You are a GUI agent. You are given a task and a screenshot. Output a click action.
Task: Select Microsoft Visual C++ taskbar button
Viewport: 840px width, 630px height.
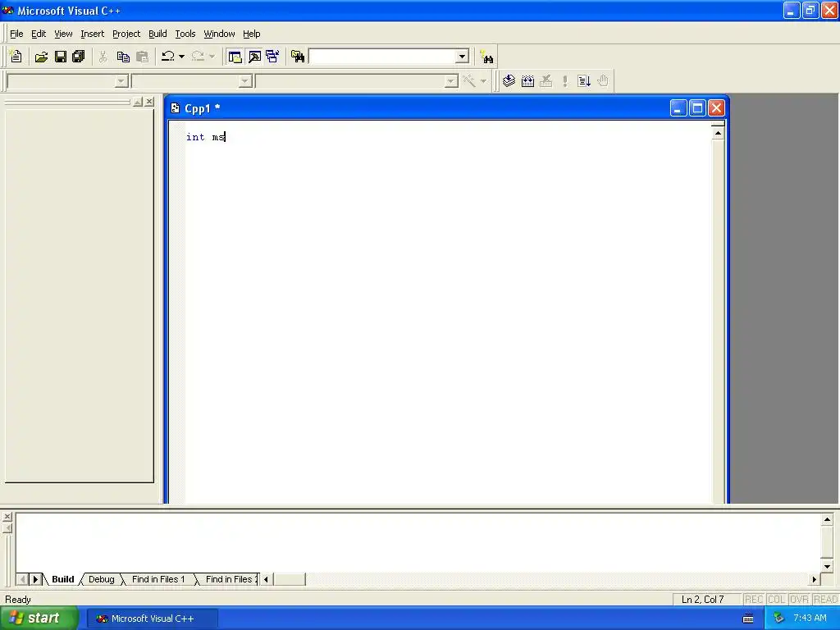[x=152, y=619]
